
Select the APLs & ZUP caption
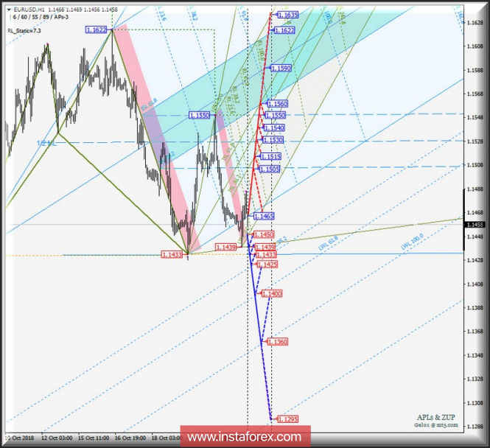pyautogui.click(x=435, y=417)
